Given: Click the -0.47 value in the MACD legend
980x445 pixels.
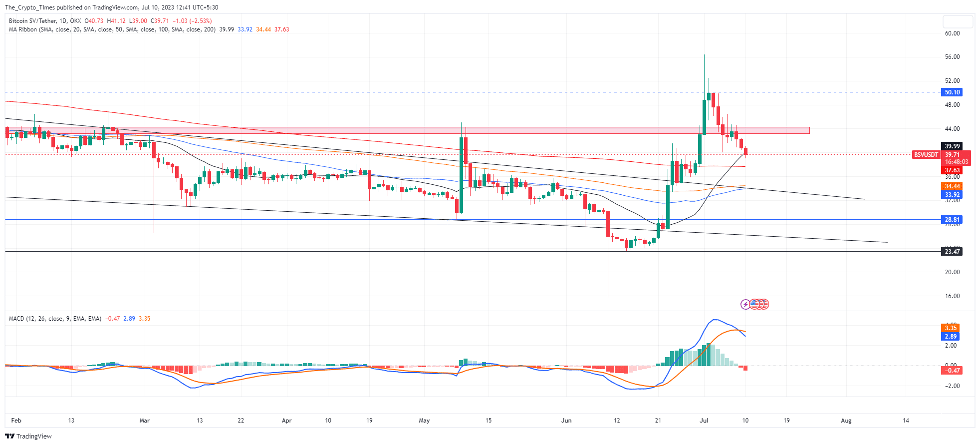Looking at the screenshot, I should pos(113,319).
